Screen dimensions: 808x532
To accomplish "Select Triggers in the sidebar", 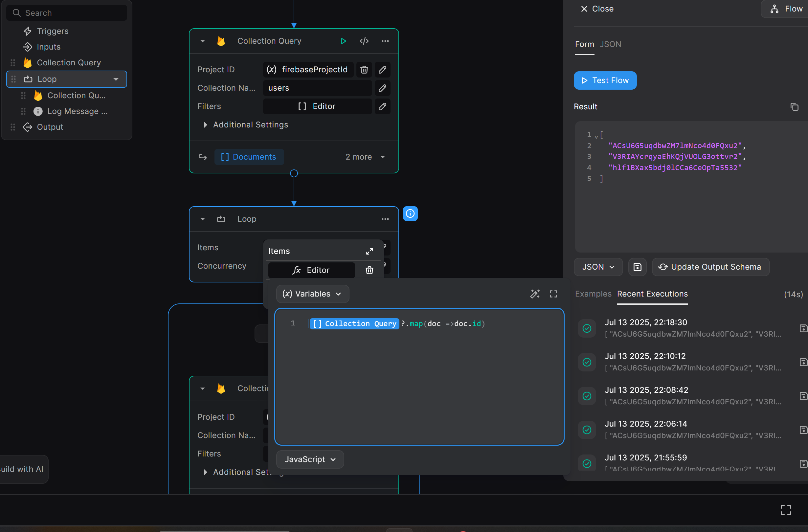I will [x=53, y=31].
